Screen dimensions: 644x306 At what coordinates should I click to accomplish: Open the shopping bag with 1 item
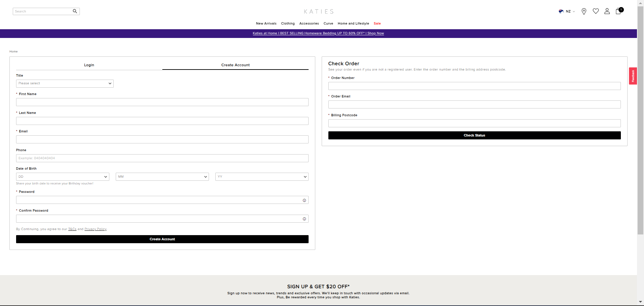click(618, 11)
